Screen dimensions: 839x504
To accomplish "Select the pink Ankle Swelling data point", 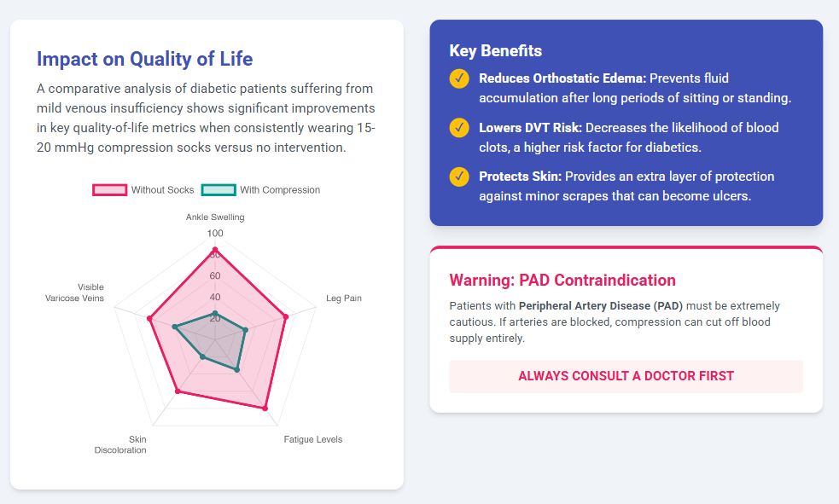I will click(215, 249).
